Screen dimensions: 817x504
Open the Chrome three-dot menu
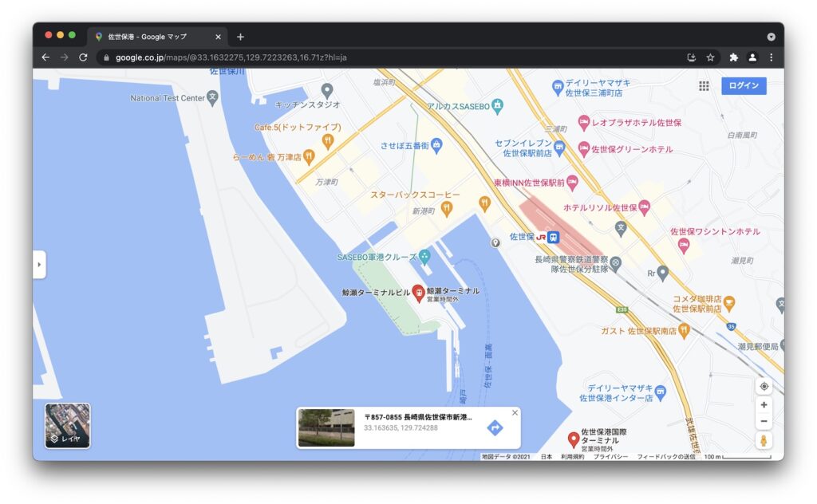coord(772,57)
